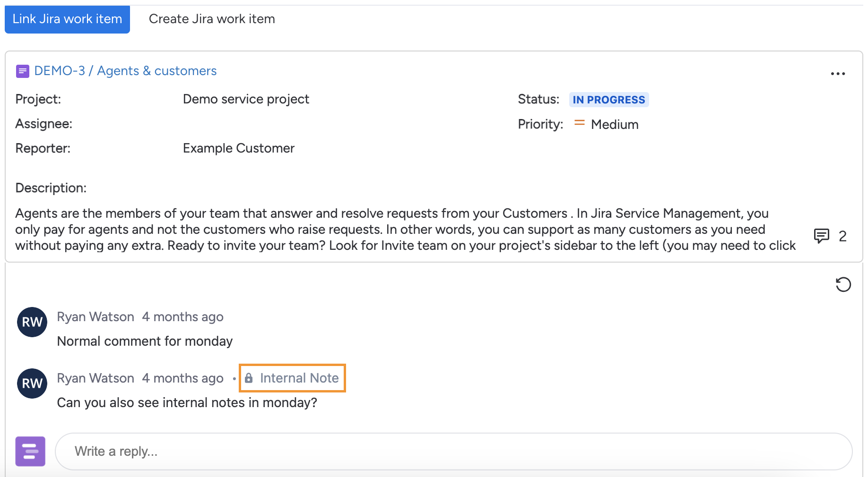This screenshot has height=477, width=868.
Task: Click Ryan Watson's avatar on the Normal comment
Action: 32,322
